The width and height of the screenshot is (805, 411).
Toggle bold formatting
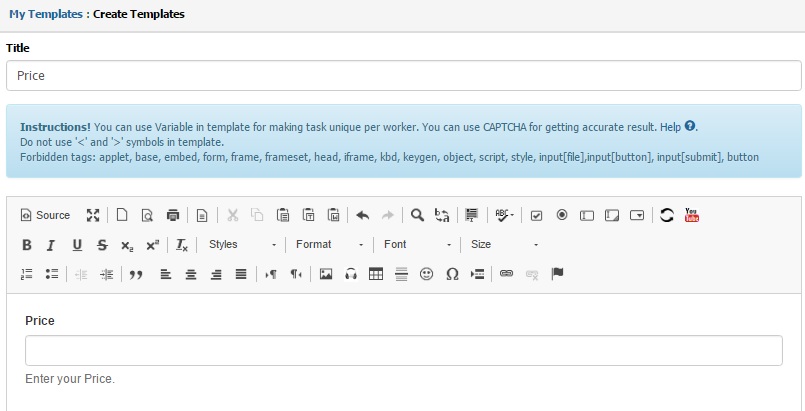pyautogui.click(x=27, y=245)
